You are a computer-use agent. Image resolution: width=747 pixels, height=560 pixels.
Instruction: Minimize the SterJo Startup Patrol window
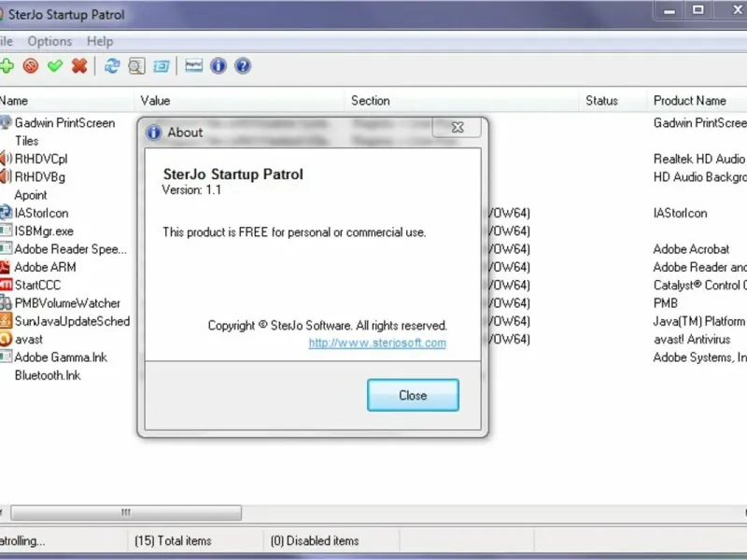[669, 9]
